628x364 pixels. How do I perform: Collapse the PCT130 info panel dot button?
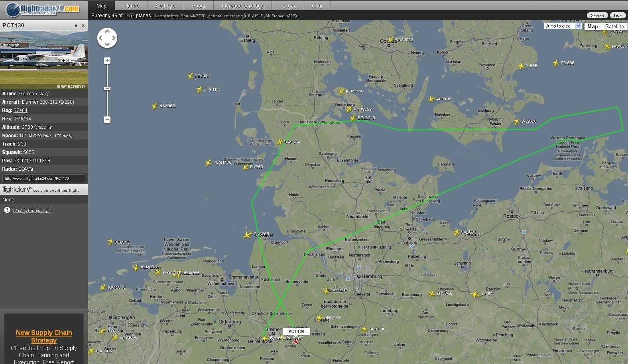click(76, 26)
